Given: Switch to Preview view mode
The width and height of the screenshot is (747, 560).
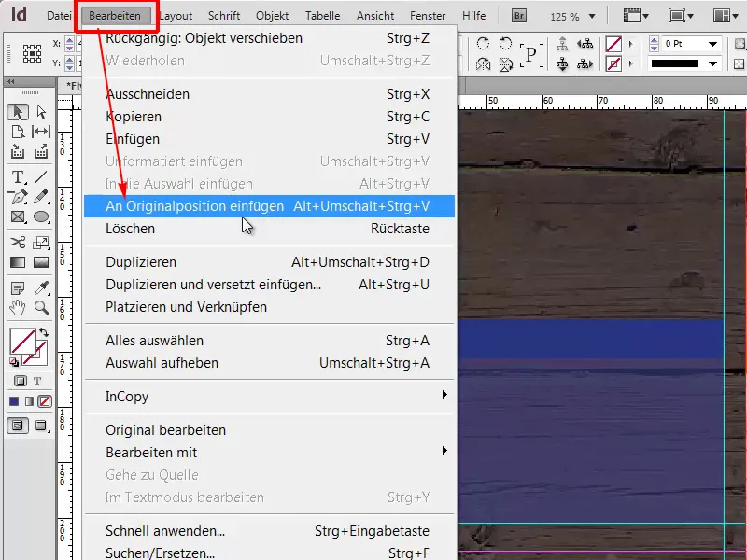Looking at the screenshot, I should point(41,426).
